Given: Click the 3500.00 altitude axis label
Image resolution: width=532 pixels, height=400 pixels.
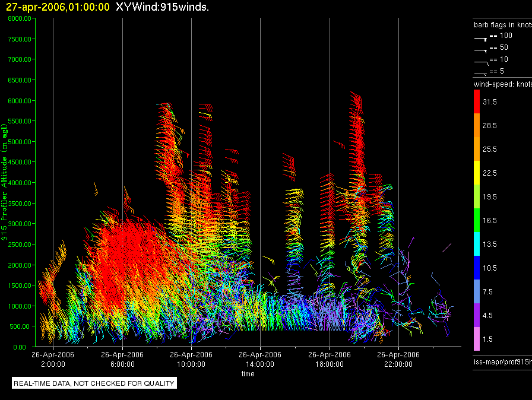Looking at the screenshot, I should pyautogui.click(x=20, y=204).
